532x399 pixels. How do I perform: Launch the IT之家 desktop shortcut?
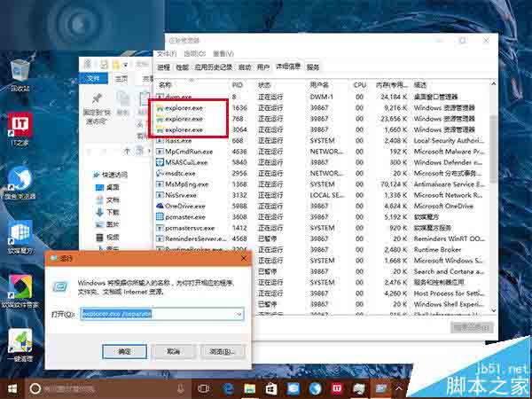20,129
